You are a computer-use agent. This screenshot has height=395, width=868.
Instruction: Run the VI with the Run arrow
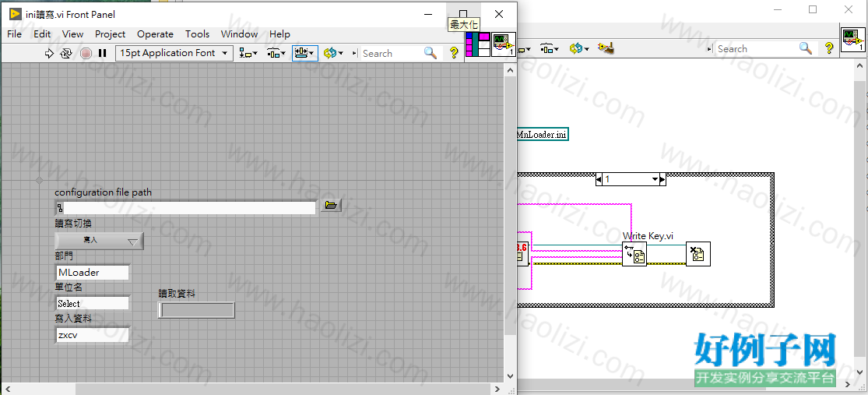click(x=49, y=53)
